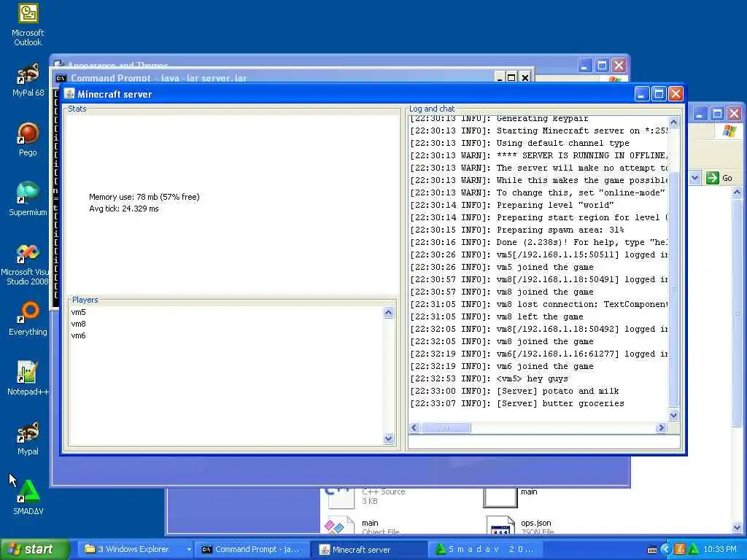Click the 'Avg tick: 24.329 ms' stat text
This screenshot has width=747, height=560.
(x=124, y=209)
